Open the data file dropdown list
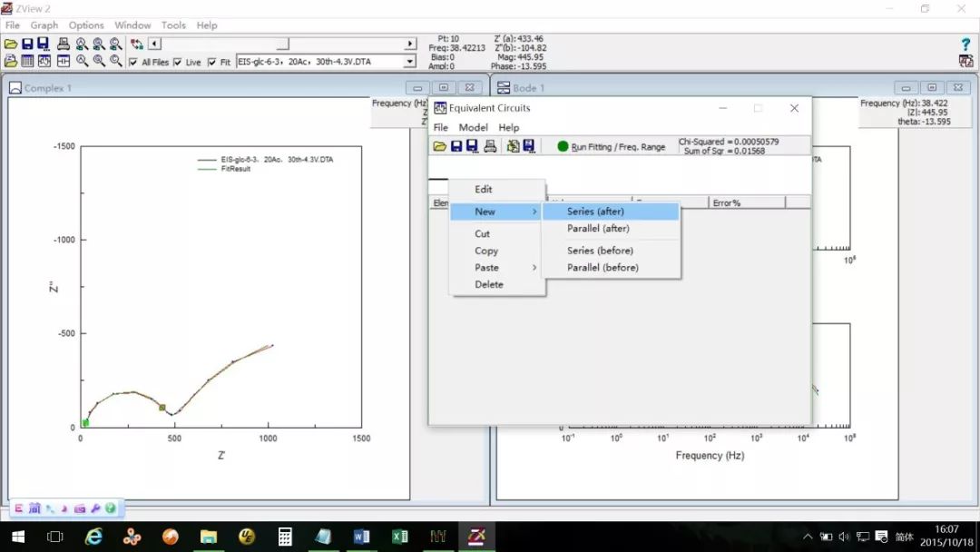This screenshot has height=552, width=980. 409,61
